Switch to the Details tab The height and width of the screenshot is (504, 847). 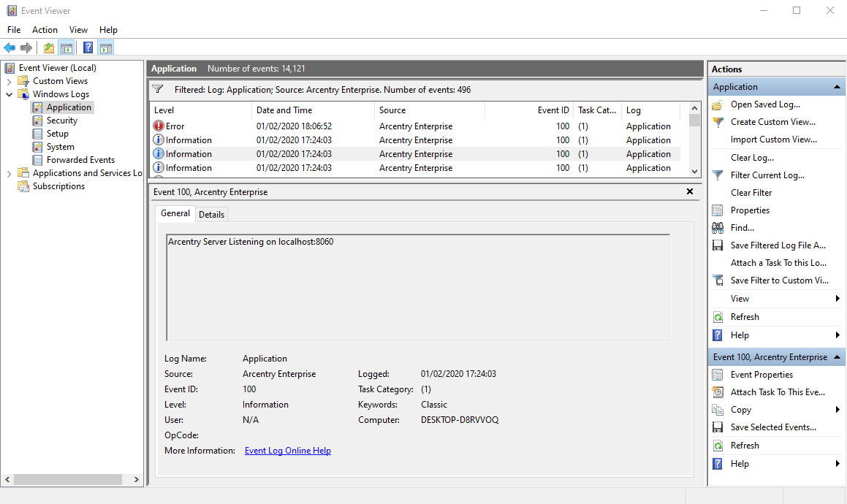click(x=211, y=215)
